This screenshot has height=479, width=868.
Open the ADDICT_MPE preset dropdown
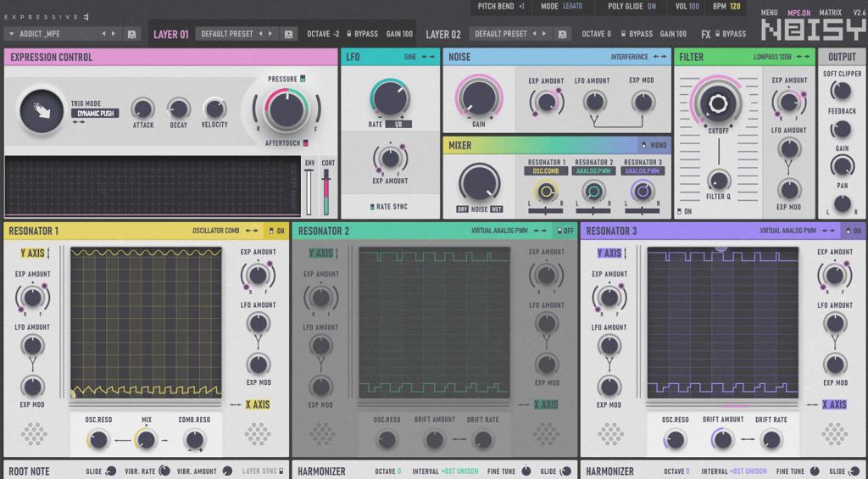click(11, 34)
